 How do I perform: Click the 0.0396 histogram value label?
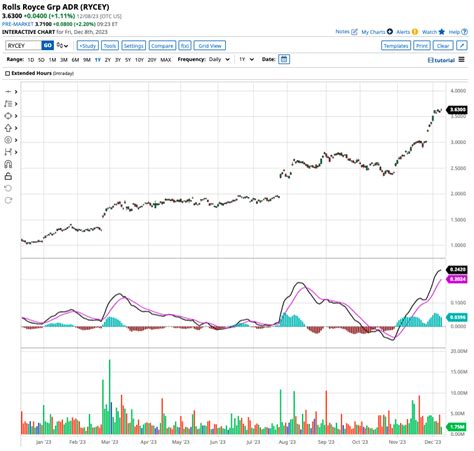tap(457, 317)
